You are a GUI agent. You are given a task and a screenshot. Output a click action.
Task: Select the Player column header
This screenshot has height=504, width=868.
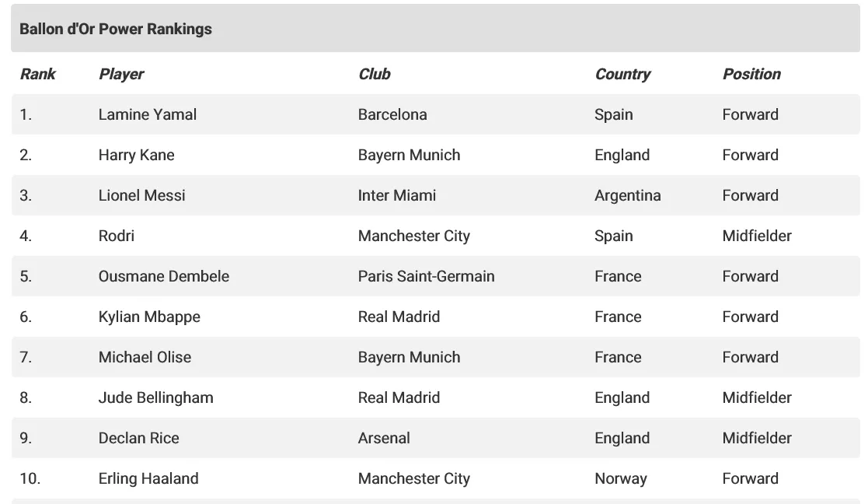(121, 74)
